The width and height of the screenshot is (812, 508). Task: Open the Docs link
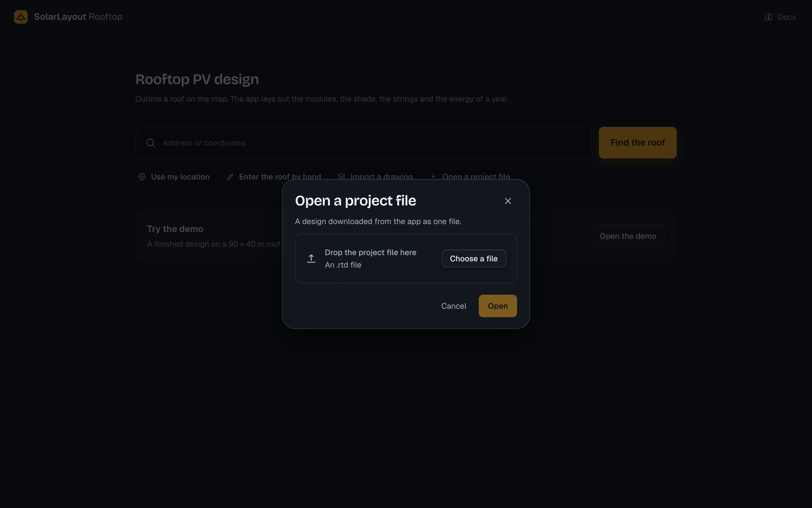(780, 17)
